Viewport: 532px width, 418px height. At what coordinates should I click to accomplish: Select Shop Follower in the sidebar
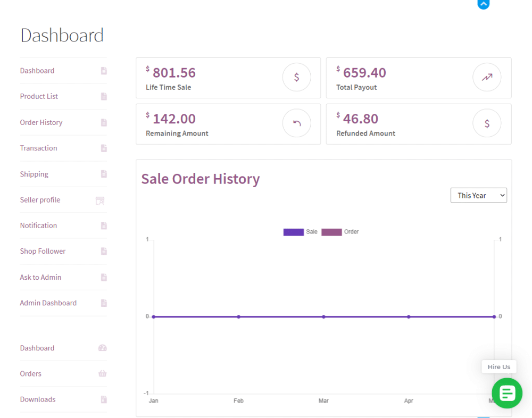click(43, 251)
